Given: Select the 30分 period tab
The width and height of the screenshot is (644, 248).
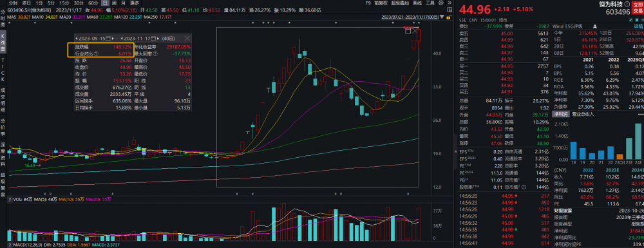Looking at the screenshot, I should [x=79, y=3].
